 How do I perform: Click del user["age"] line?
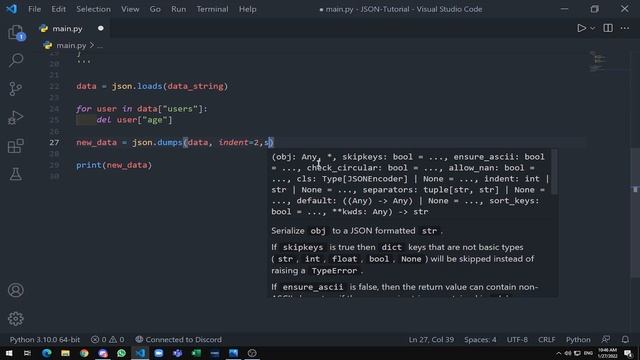(134, 120)
